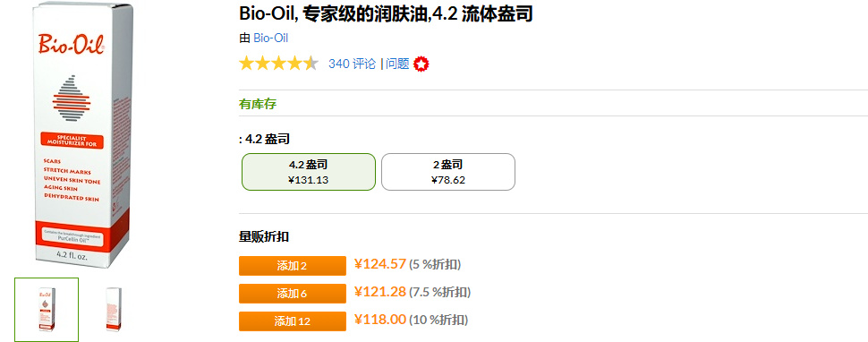Open the Bio-Oil brand link

click(x=271, y=38)
